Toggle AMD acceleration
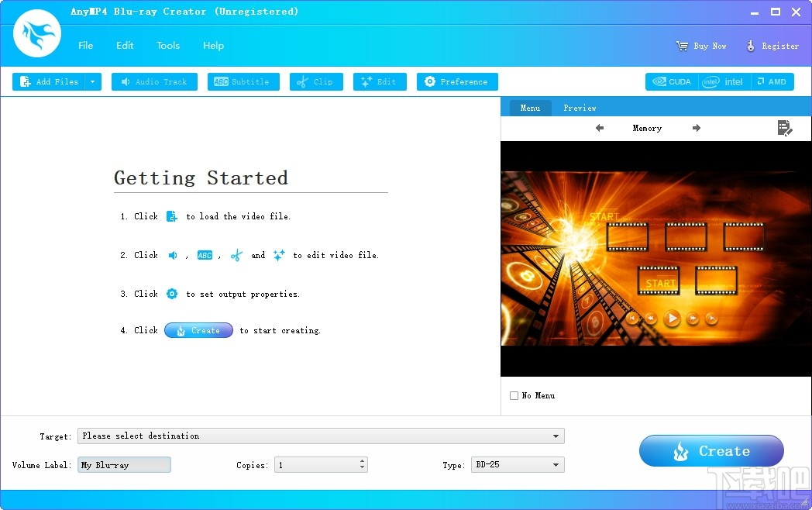 coord(772,81)
